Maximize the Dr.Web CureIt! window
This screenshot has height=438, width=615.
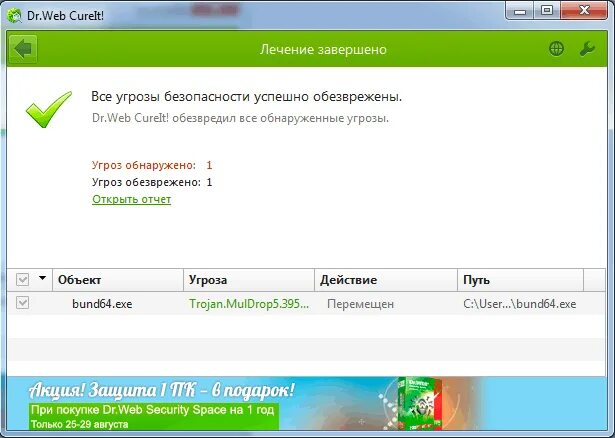pos(547,11)
